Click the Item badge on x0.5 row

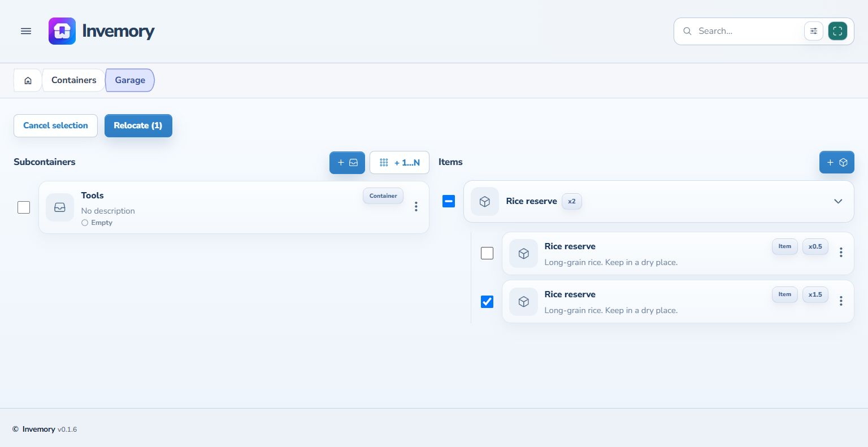click(785, 246)
